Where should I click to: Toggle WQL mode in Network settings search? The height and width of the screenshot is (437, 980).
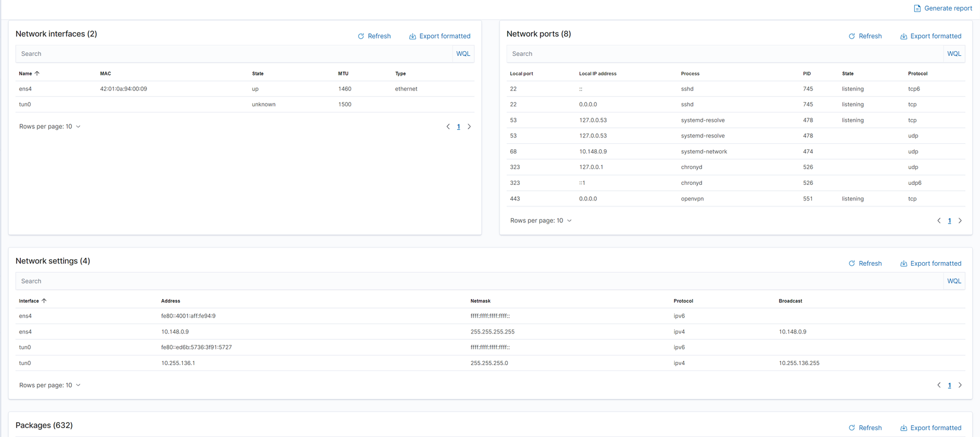954,281
